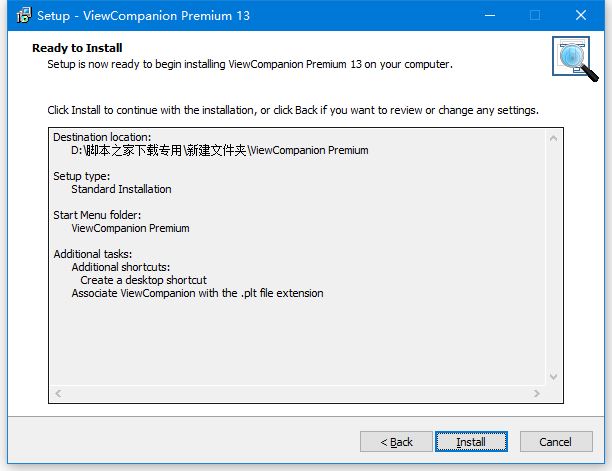The width and height of the screenshot is (612, 471).
Task: Click the summary box scroll down arrow
Action: coord(553,377)
